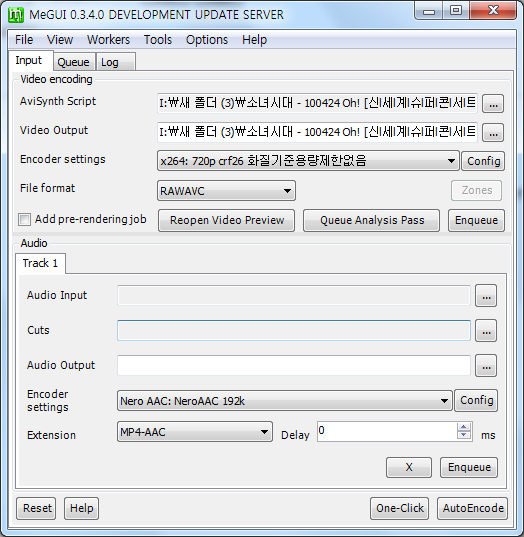Enable Add pre-rendering job checkbox
Image resolution: width=524 pixels, height=537 pixels.
24,220
